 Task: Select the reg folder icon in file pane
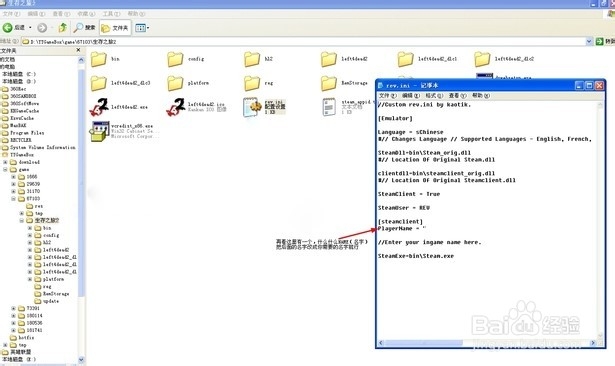252,83
